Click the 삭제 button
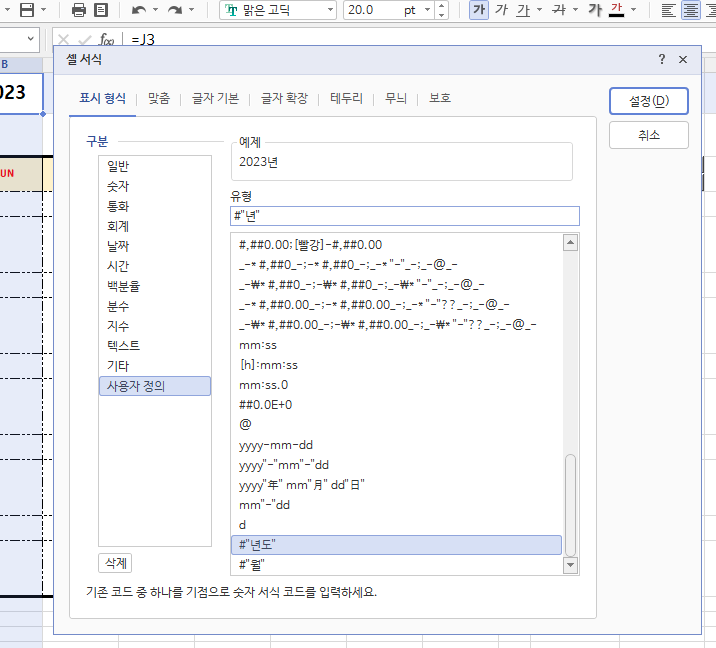The image size is (716, 648). (x=116, y=563)
